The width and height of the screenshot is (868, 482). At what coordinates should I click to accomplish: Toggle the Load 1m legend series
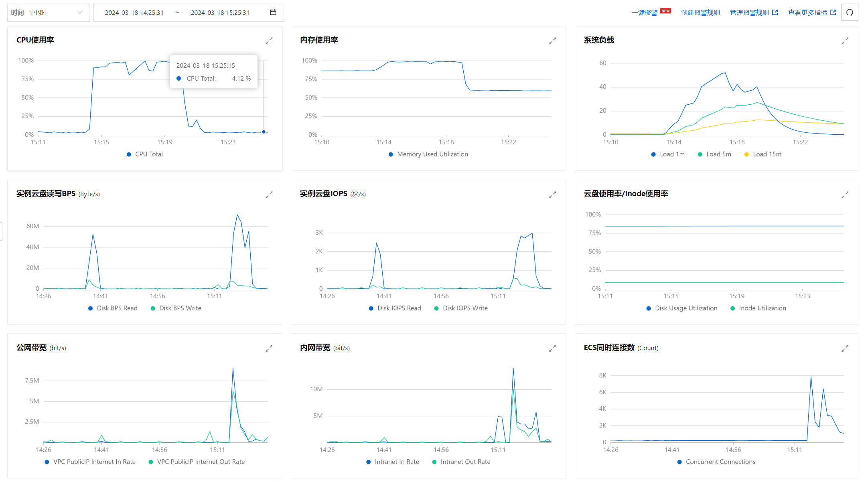click(668, 154)
